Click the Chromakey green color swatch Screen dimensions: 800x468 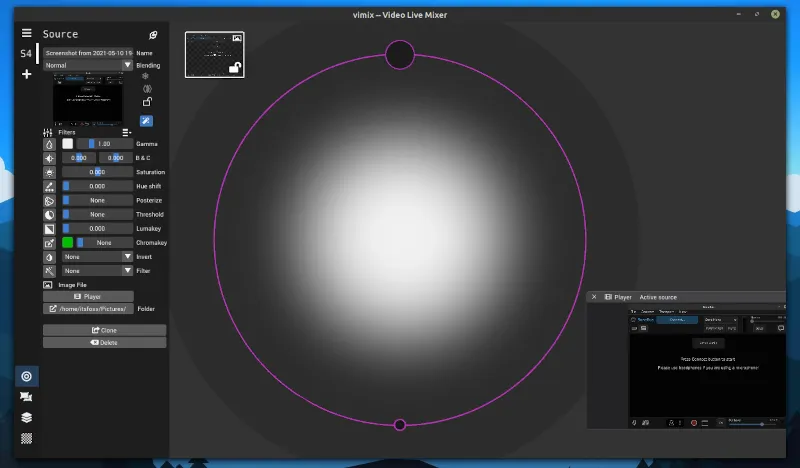tap(67, 243)
